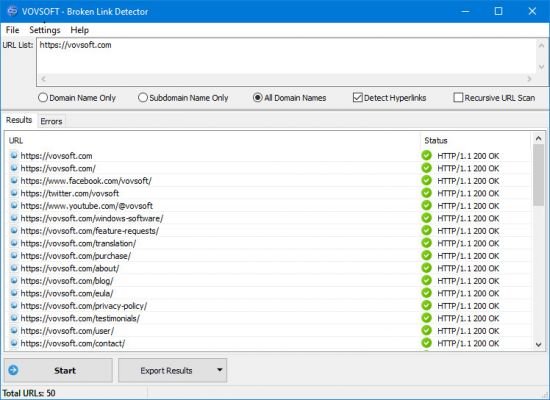Open the Help menu
This screenshot has width=550, height=400.
point(80,30)
